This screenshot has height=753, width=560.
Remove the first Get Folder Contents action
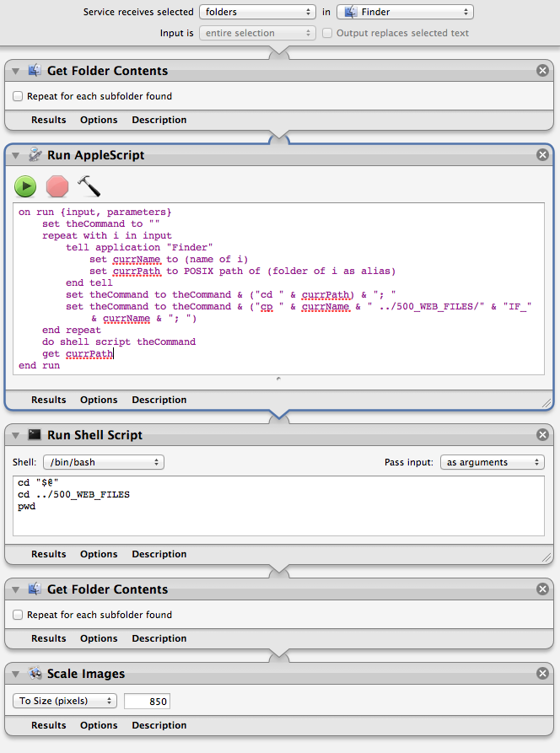pyautogui.click(x=542, y=71)
